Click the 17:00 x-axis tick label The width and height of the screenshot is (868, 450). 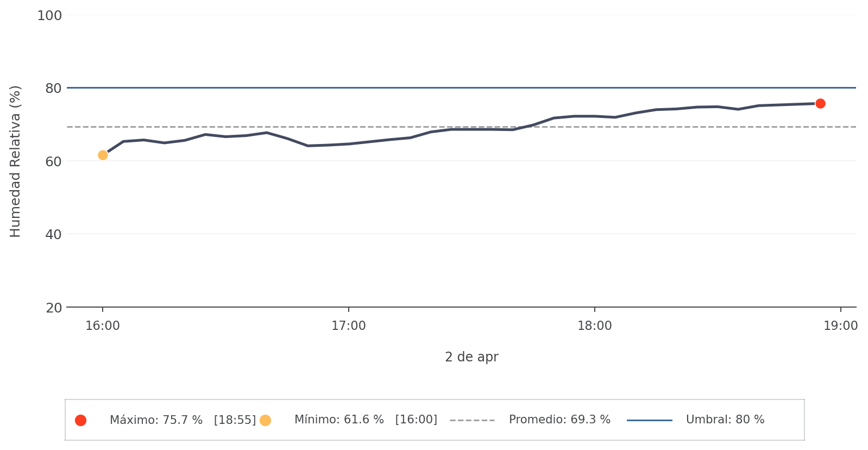(x=349, y=326)
